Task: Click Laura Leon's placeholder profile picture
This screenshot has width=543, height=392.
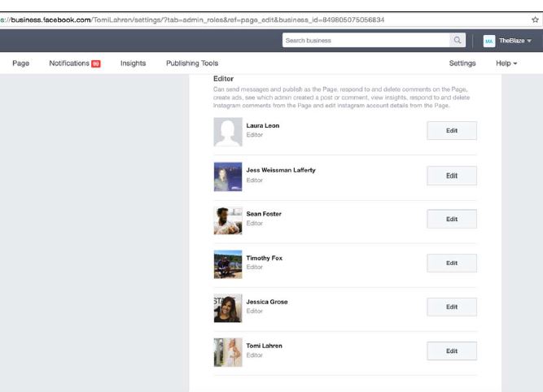Action: (x=227, y=132)
